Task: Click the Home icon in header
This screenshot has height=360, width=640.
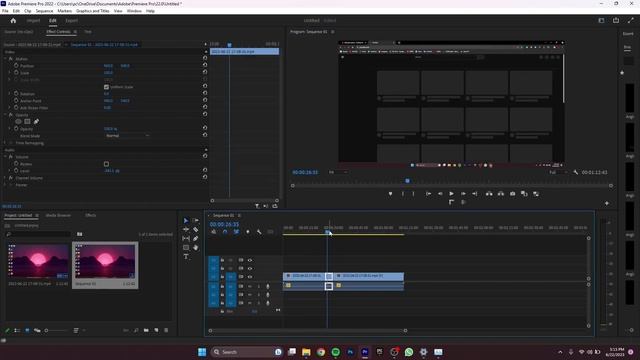Action: click(13, 20)
